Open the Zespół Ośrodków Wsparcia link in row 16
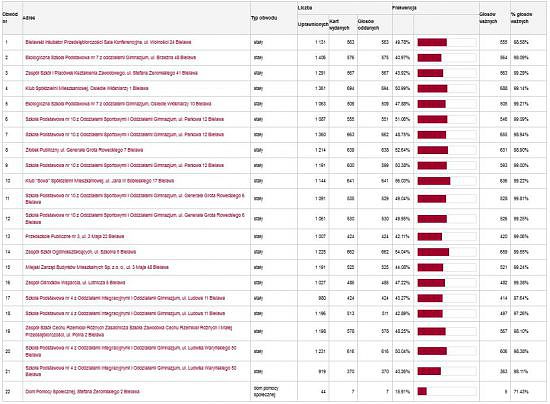550x404 pixels. pyautogui.click(x=75, y=283)
